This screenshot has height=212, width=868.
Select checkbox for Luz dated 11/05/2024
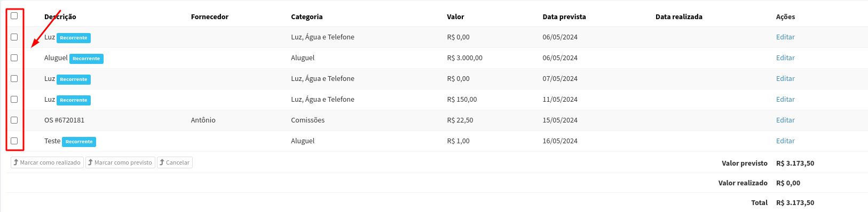click(x=14, y=99)
